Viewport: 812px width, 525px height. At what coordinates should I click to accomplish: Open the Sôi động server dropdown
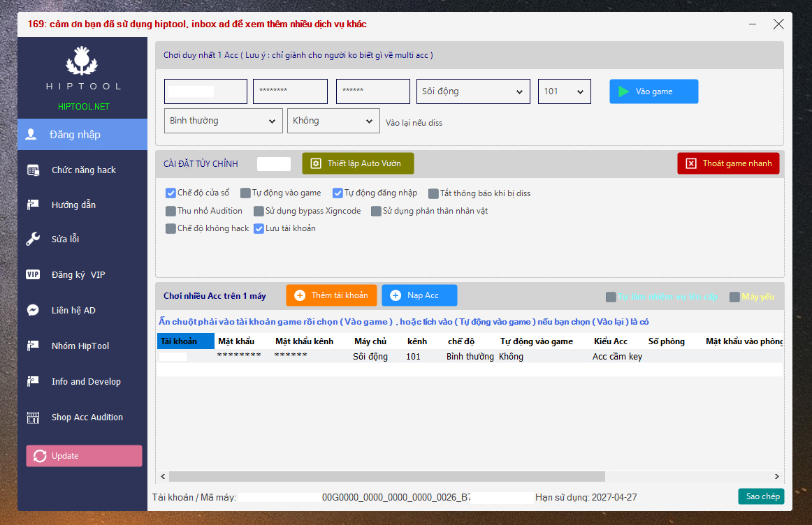coord(473,91)
